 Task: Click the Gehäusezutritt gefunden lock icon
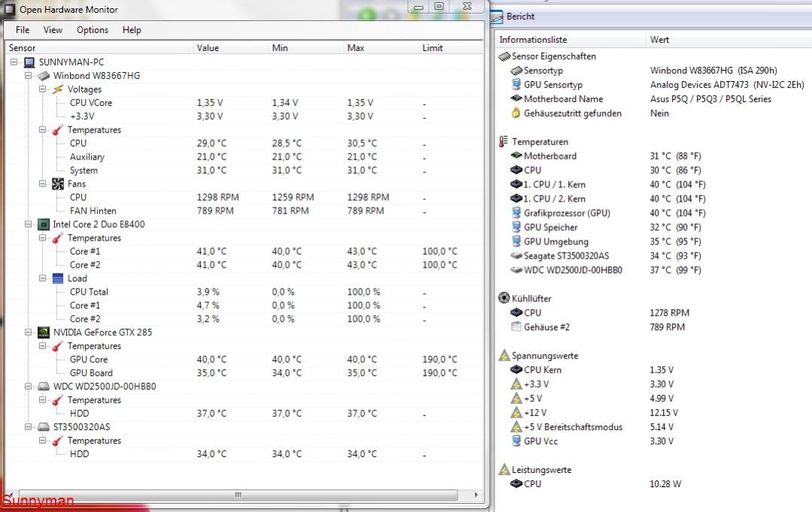515,113
